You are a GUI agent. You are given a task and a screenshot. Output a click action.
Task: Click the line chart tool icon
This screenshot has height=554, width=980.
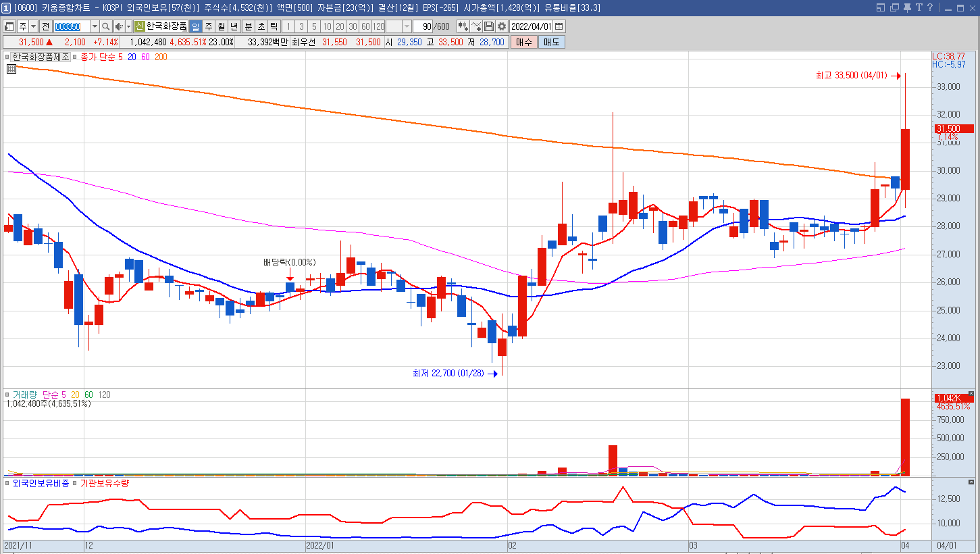click(x=476, y=26)
